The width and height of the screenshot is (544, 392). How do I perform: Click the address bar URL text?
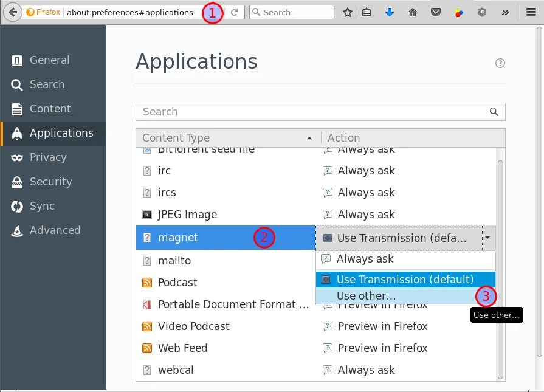[129, 13]
